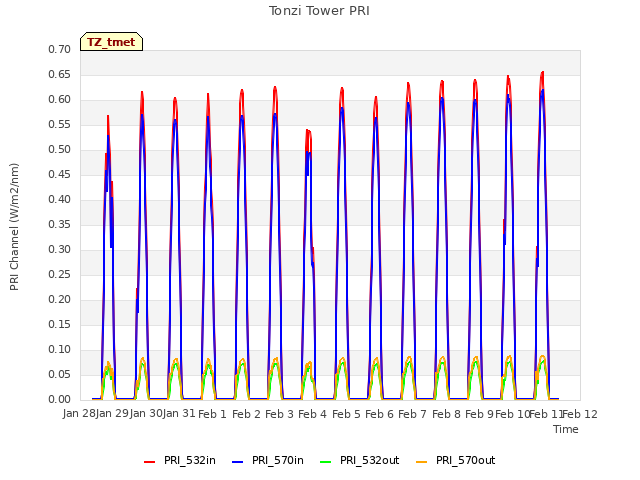Image resolution: width=640 pixels, height=480 pixels.
Task: Click the 0.60 y-axis tick label
Action: 60,100
